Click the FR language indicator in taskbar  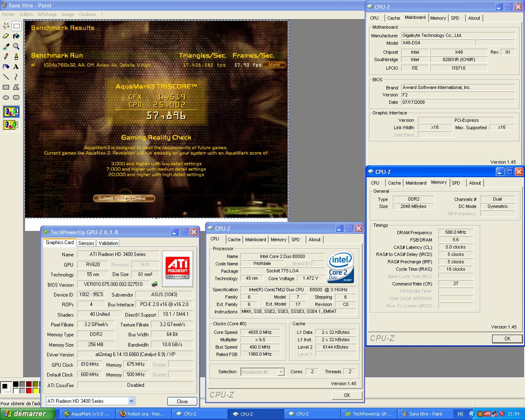tap(460, 414)
